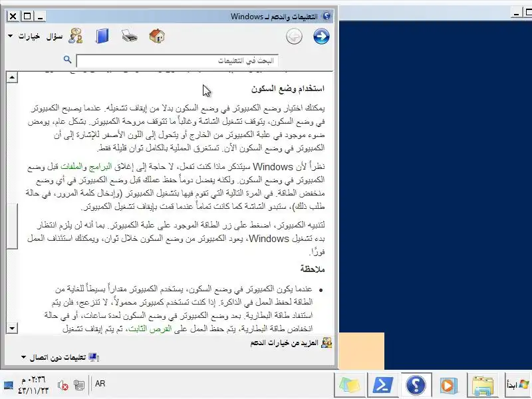Select the Help and Support taskbar button

[416, 384]
